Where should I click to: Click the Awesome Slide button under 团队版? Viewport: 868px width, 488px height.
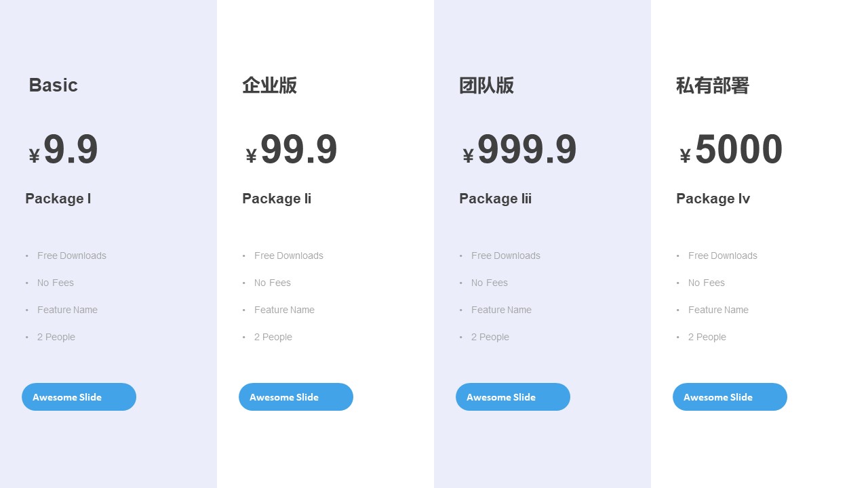513,396
